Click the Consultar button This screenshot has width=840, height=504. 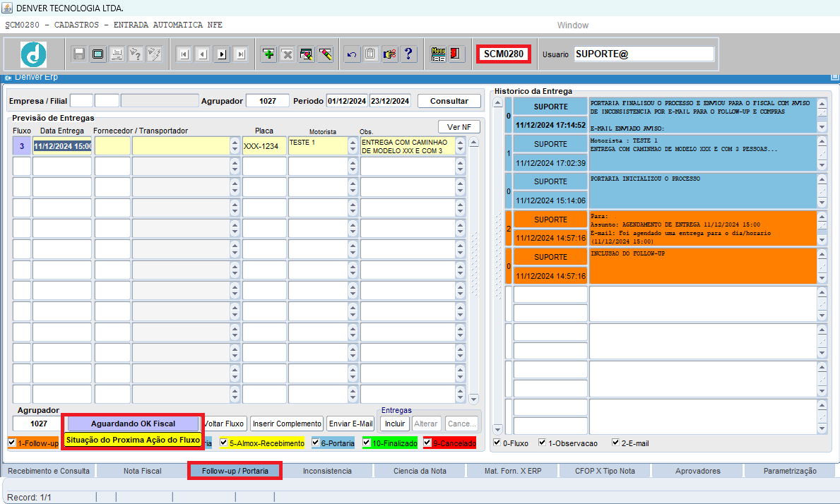pyautogui.click(x=449, y=100)
